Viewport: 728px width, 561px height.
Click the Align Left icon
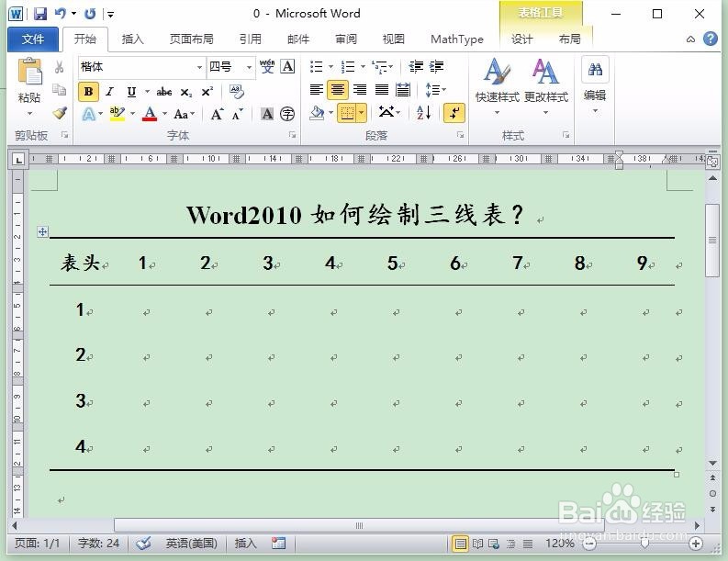pyautogui.click(x=316, y=89)
